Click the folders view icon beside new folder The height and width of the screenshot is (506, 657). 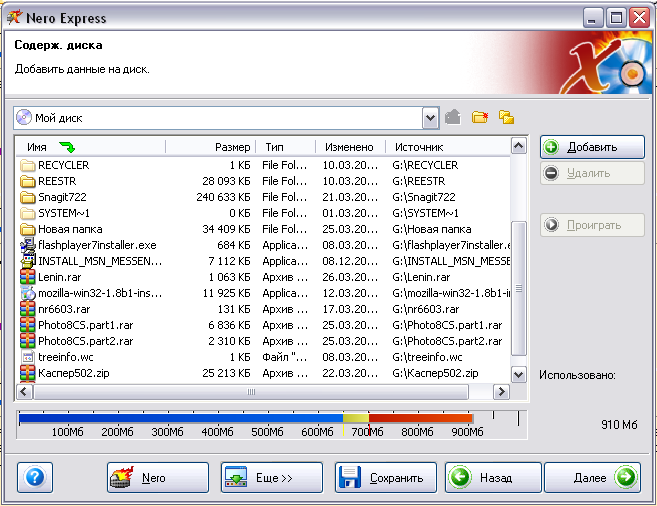[506, 117]
